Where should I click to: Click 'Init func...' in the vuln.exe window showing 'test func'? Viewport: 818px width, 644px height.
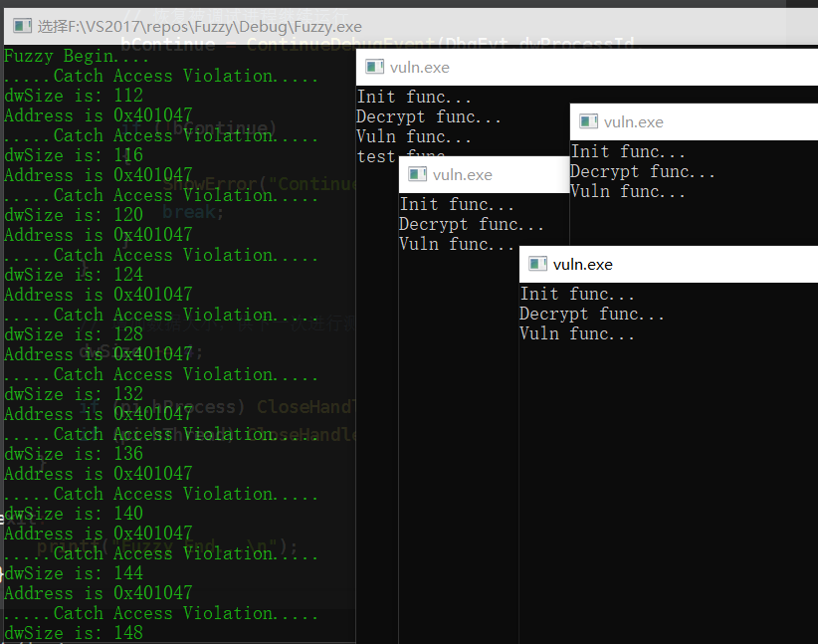pyautogui.click(x=414, y=98)
